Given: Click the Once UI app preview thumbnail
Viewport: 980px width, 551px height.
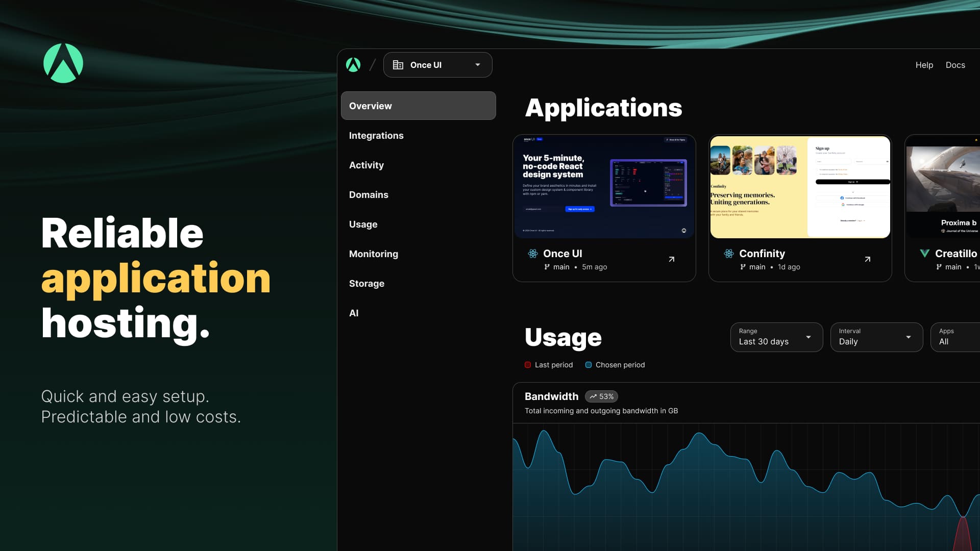Looking at the screenshot, I should 604,187.
